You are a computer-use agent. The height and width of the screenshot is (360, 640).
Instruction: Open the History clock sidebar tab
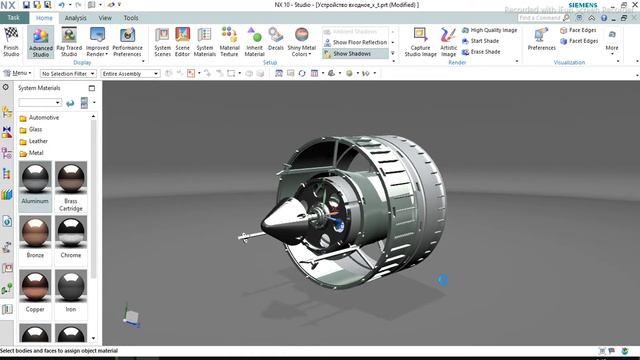[7, 222]
